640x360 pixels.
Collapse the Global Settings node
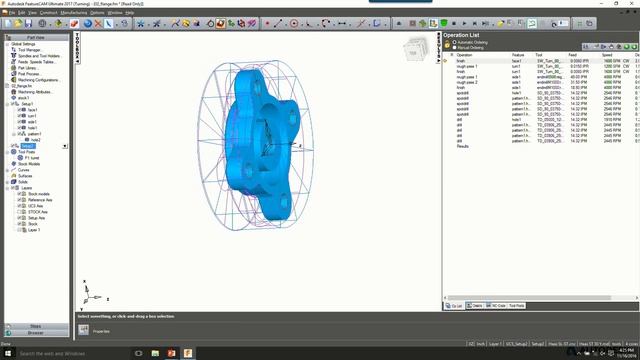point(7,44)
